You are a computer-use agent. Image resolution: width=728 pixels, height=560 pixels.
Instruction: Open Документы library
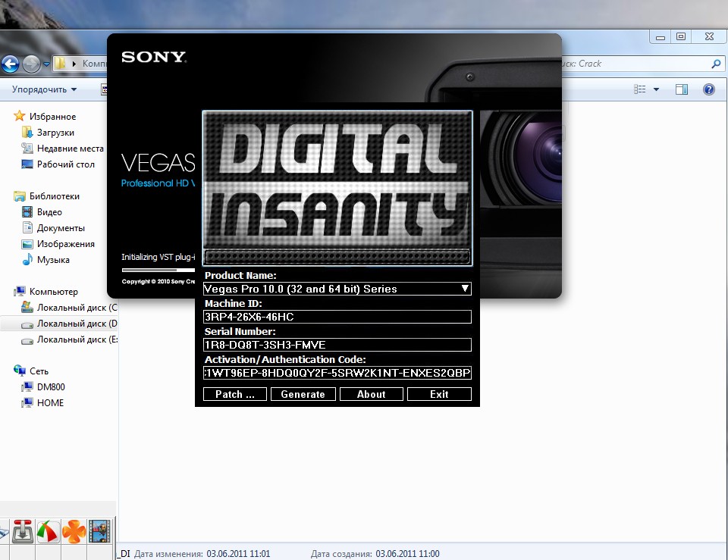pyautogui.click(x=53, y=228)
